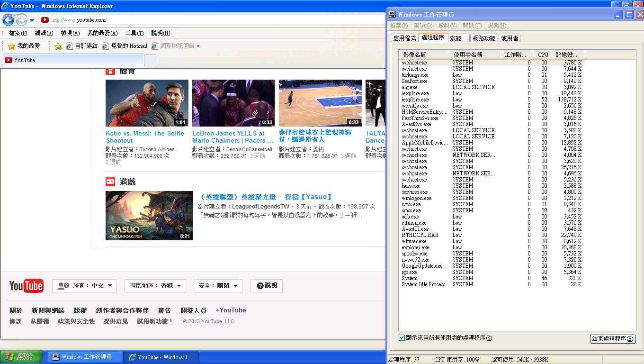
Task: Click the 《英雄聯盟》英雄聚光燈 video title
Action: click(x=266, y=197)
